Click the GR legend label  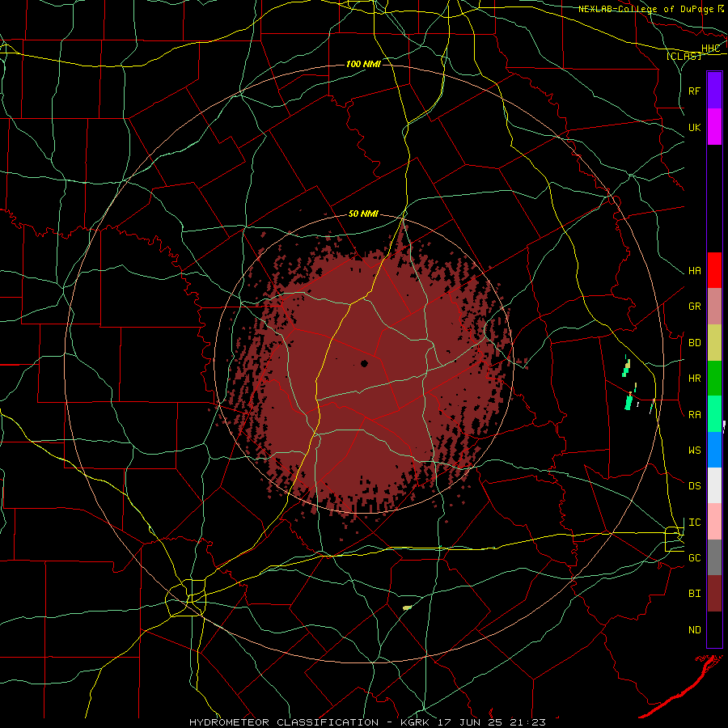pyautogui.click(x=694, y=307)
